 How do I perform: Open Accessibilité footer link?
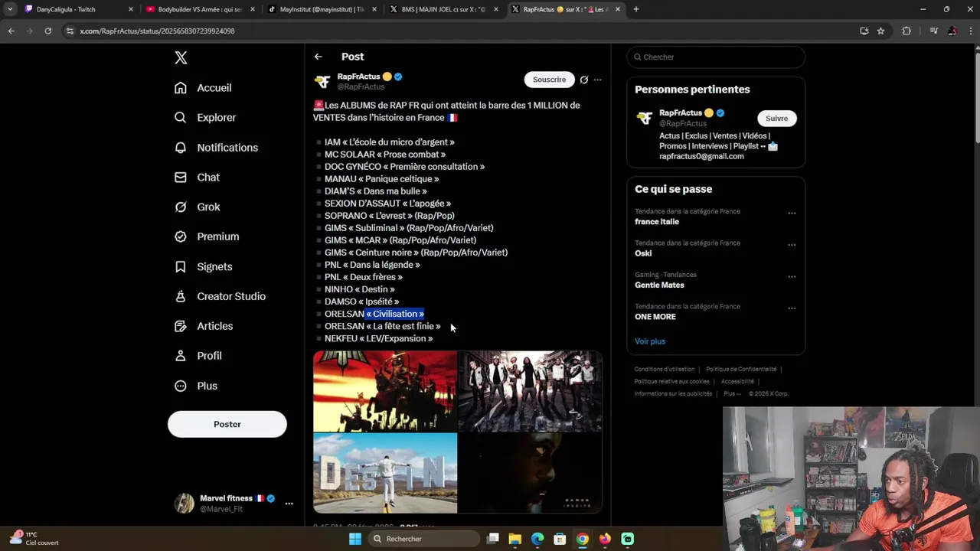click(737, 382)
